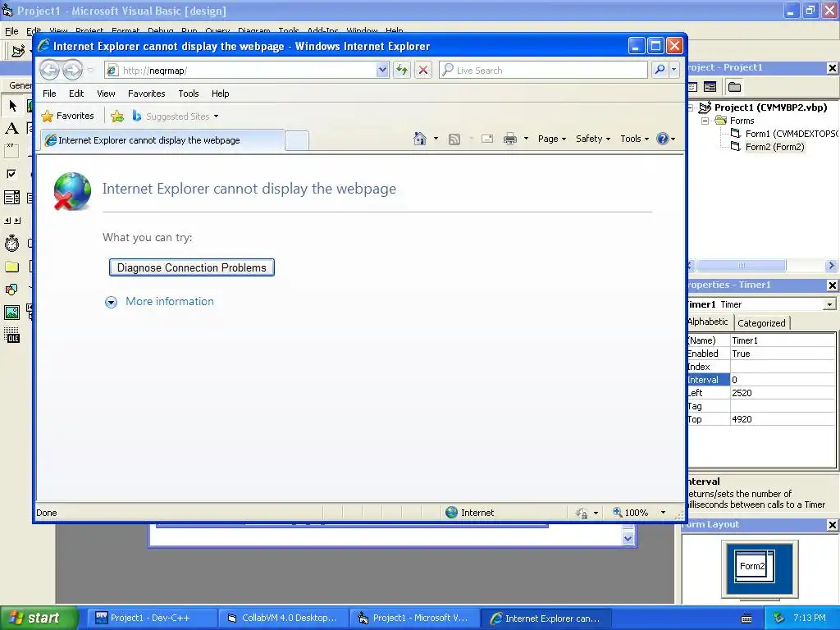Close the Properties - Timer1 panel
840x630 pixels.
click(832, 285)
